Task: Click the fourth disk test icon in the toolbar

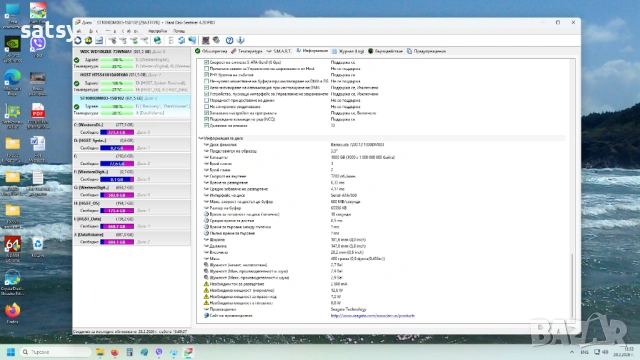Action: pyautogui.click(x=144, y=40)
